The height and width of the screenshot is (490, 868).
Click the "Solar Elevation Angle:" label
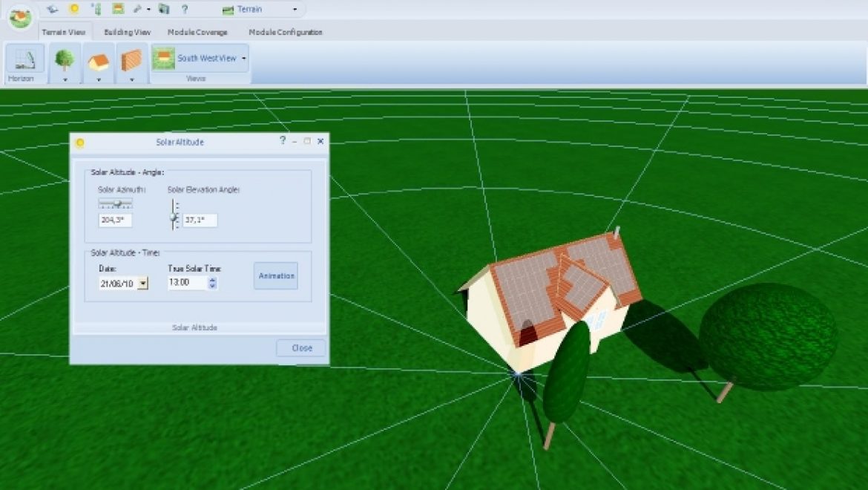point(204,189)
